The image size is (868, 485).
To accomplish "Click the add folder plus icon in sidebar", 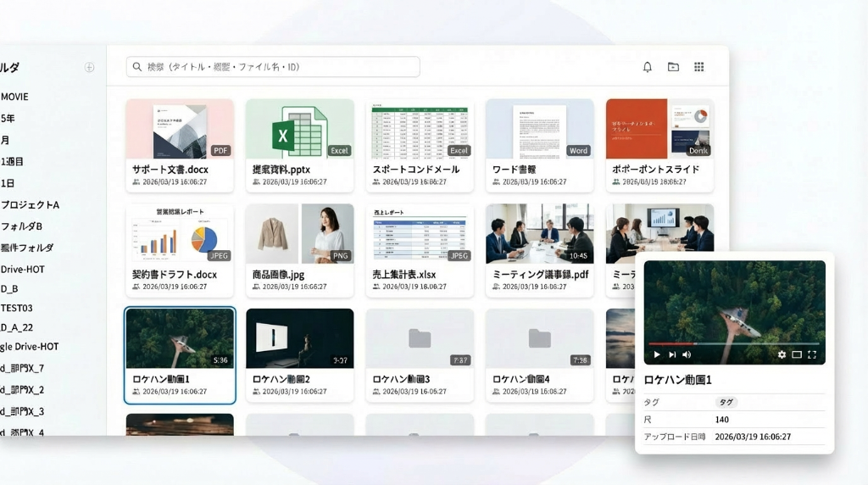I will coord(89,68).
